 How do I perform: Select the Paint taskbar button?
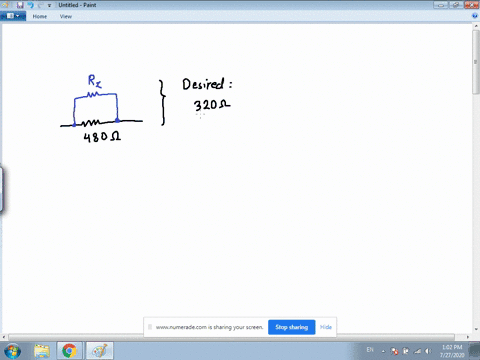point(100,351)
